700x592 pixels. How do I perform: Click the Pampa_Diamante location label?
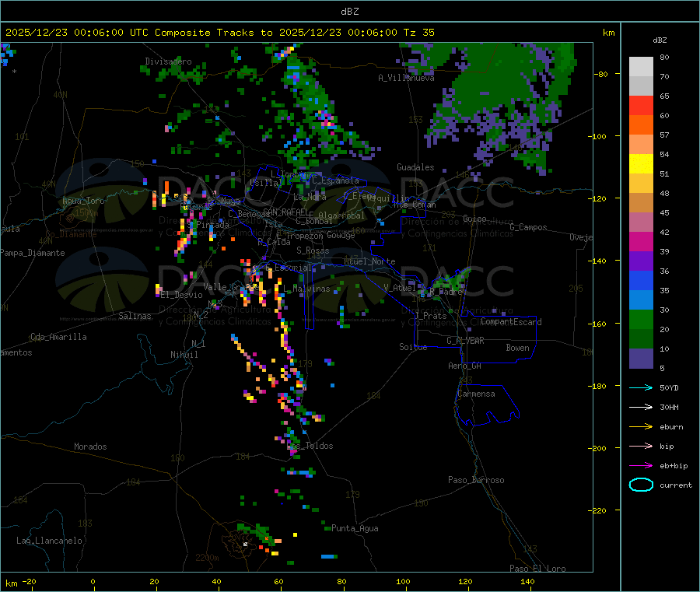click(33, 253)
